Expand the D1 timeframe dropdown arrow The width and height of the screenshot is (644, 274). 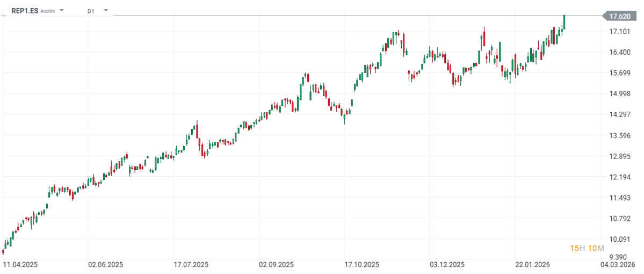(x=105, y=10)
